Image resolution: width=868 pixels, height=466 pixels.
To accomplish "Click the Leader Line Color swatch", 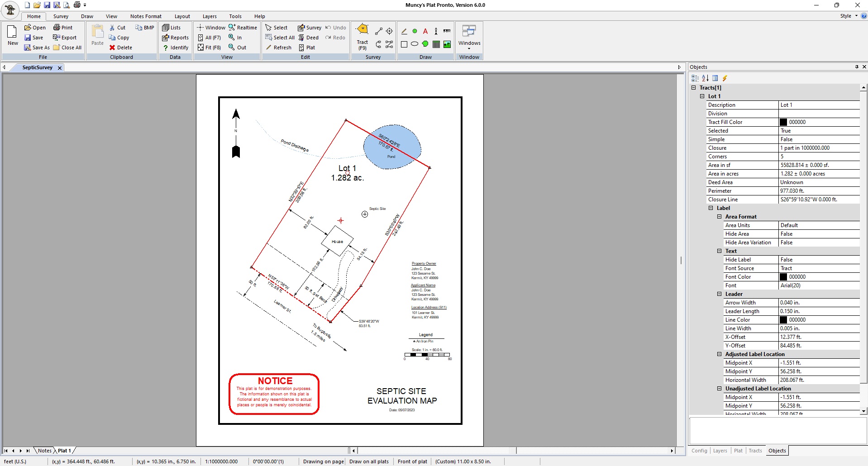I will click(x=783, y=320).
